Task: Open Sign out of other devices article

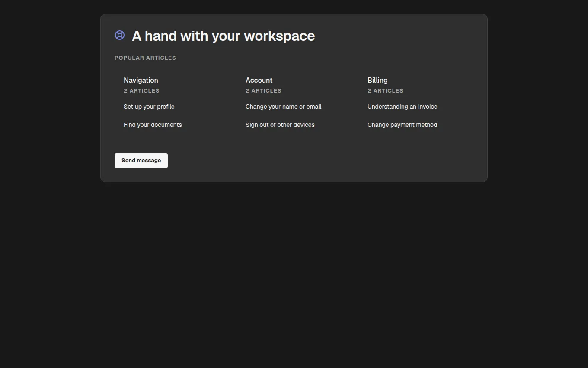Action: (x=280, y=125)
